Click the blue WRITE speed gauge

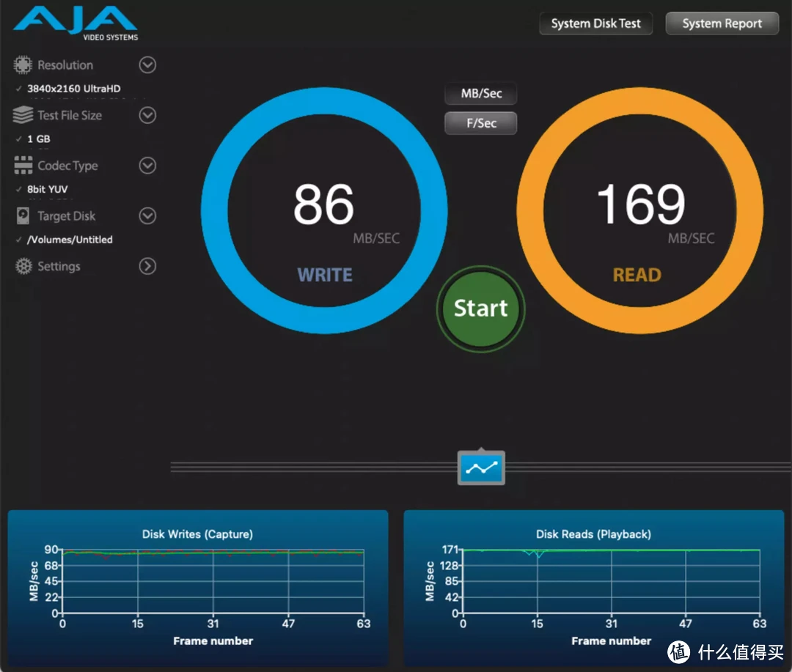[x=324, y=210]
